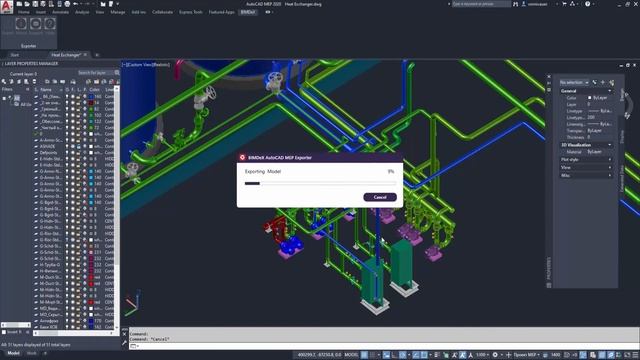Screen dimensions: 640x360
Task: Click the lineweight display icon in status bar
Action: click(436, 355)
